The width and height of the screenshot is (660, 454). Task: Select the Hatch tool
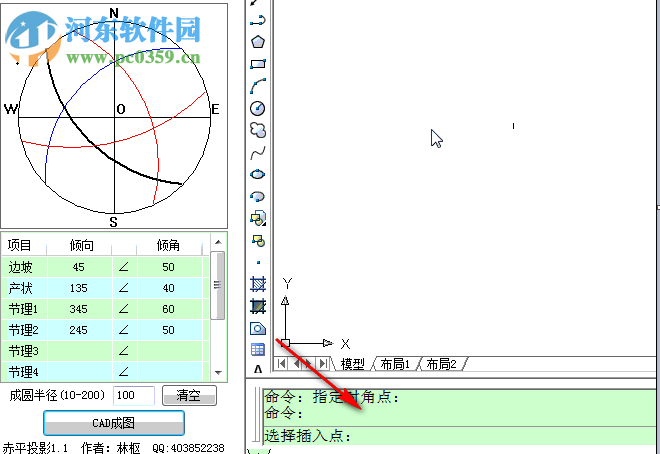(258, 284)
